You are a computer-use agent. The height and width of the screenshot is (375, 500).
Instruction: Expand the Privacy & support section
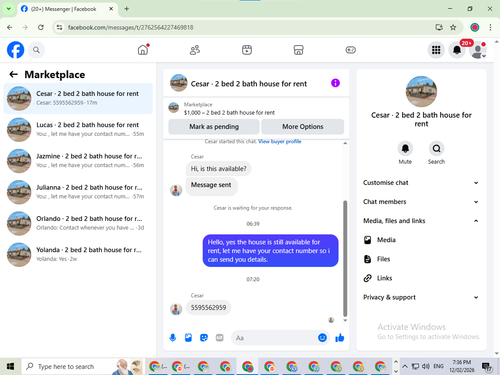click(x=421, y=297)
